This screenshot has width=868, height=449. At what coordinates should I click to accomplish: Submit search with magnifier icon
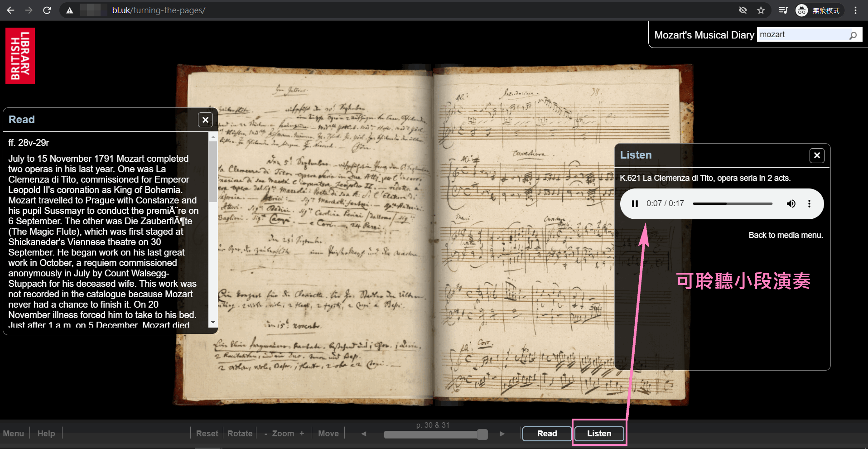[x=853, y=35]
